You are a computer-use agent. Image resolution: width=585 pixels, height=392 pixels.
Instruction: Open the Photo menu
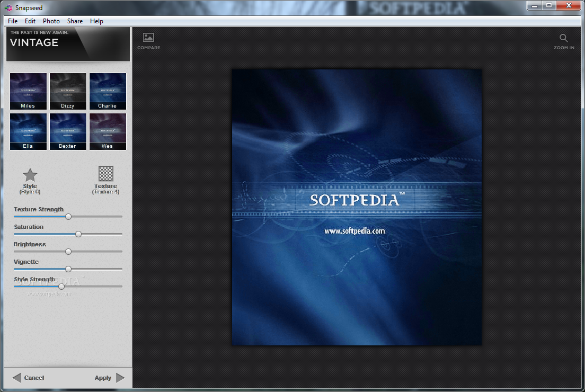[51, 21]
